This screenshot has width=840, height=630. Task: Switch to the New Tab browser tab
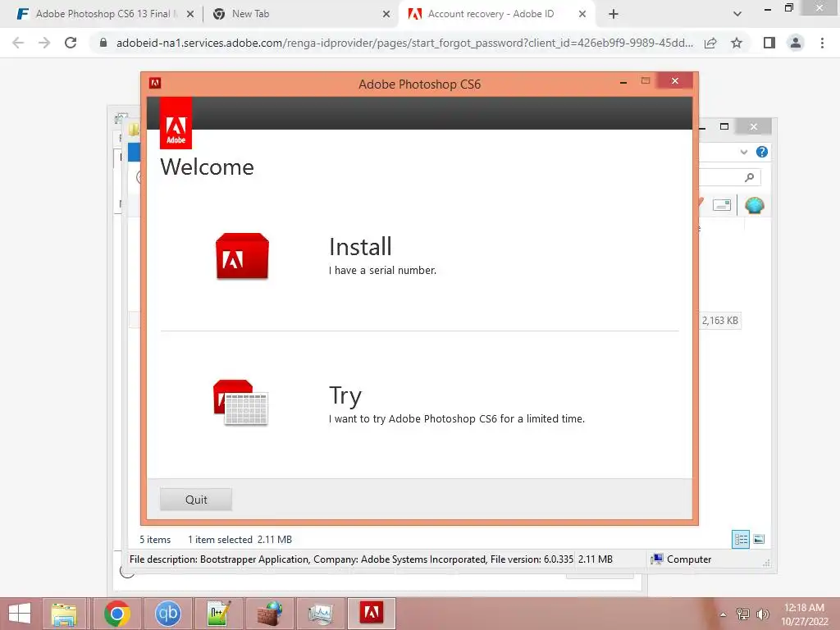(250, 14)
